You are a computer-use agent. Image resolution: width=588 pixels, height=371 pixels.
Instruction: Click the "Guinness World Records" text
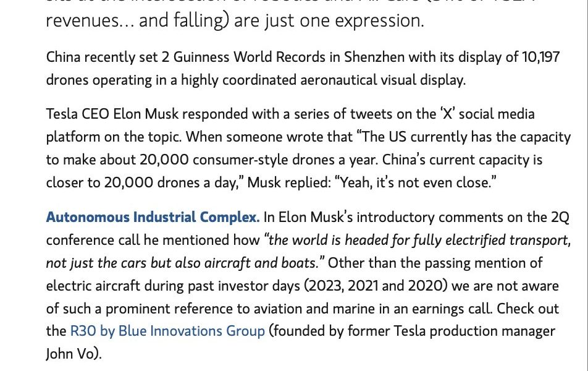coord(250,57)
